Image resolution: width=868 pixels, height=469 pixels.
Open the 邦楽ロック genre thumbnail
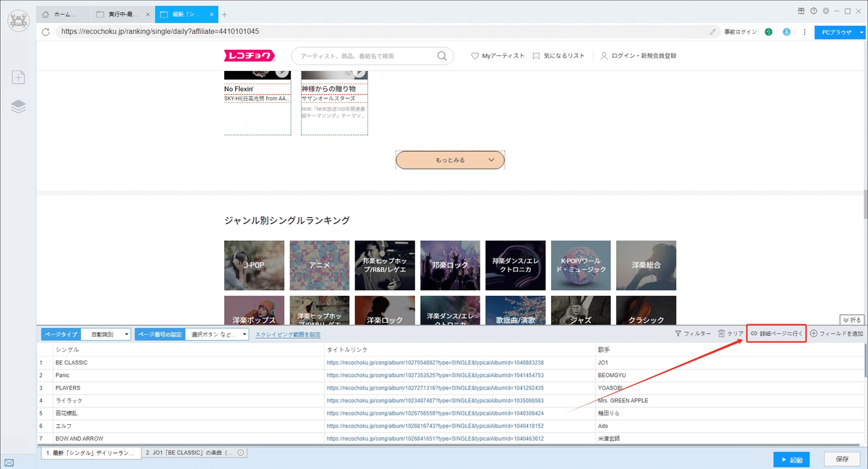450,266
